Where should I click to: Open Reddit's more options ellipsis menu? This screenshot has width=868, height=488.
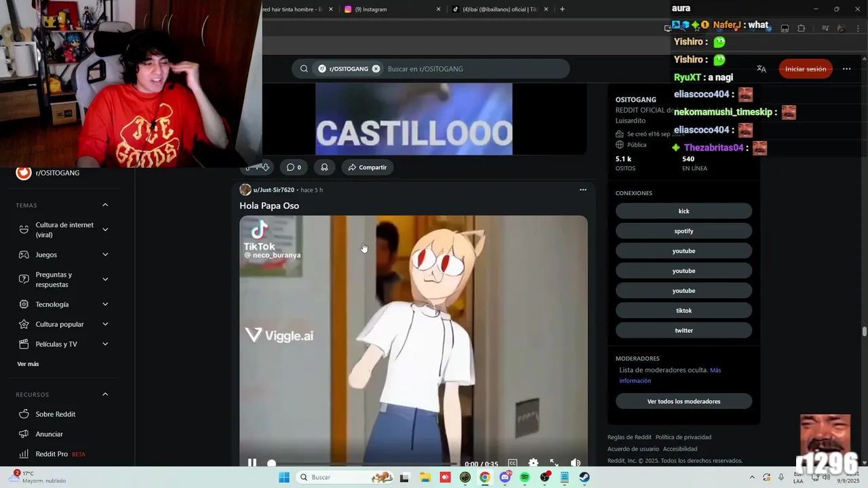[846, 68]
